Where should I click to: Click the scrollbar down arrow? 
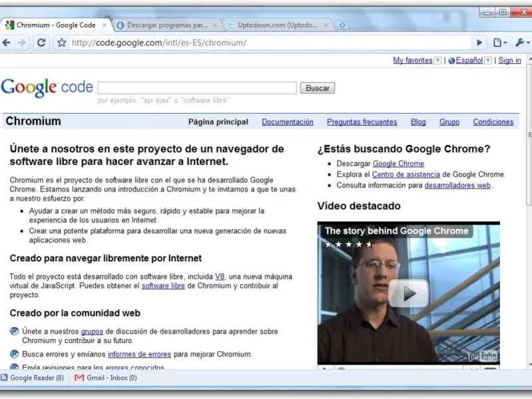(529, 365)
